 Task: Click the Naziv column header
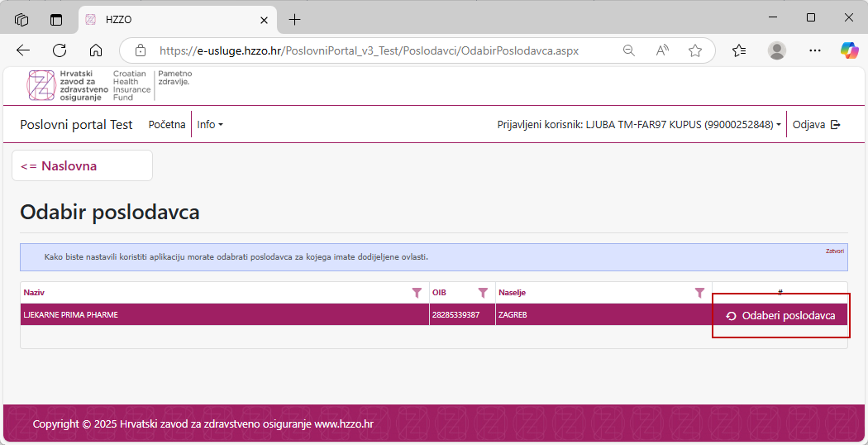[34, 293]
